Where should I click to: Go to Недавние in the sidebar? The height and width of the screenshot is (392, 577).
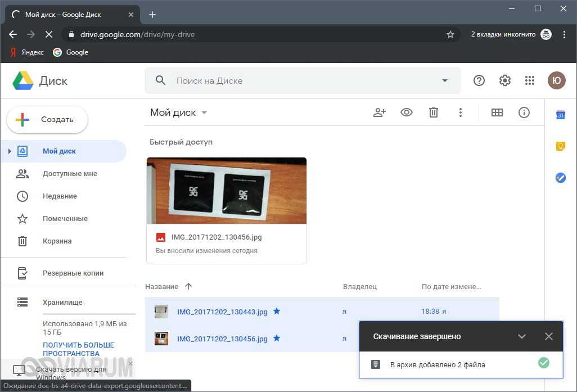tap(60, 196)
